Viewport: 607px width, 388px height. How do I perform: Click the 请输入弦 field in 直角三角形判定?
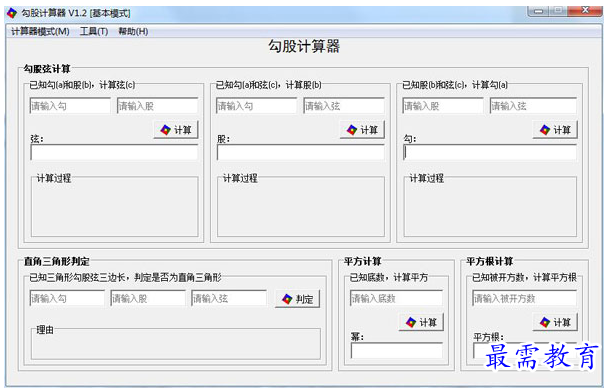point(229,298)
